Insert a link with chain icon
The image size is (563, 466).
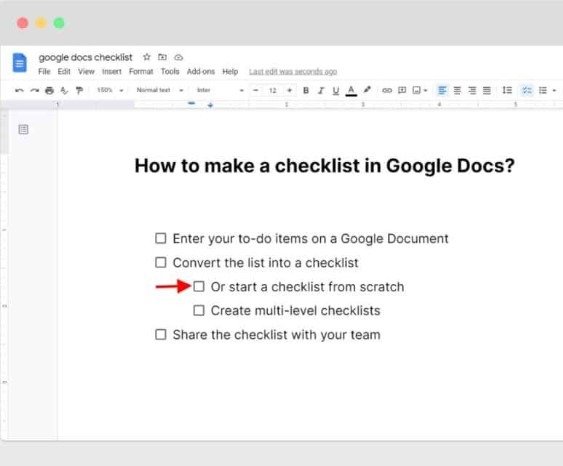coord(387,90)
